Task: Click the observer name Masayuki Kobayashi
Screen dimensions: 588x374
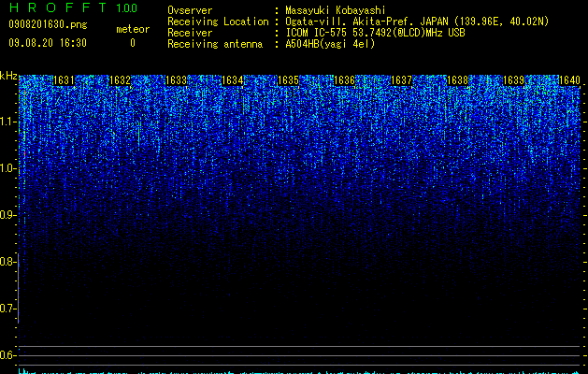Action: tap(336, 10)
